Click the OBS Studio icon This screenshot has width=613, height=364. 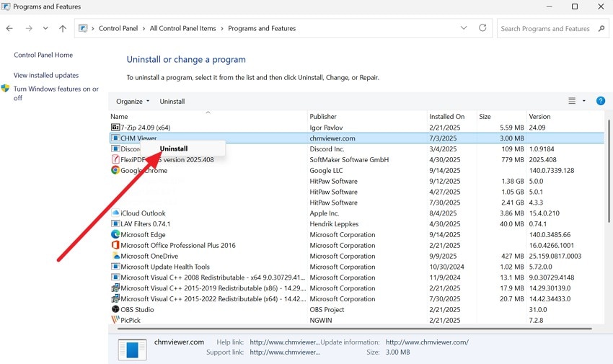(115, 309)
